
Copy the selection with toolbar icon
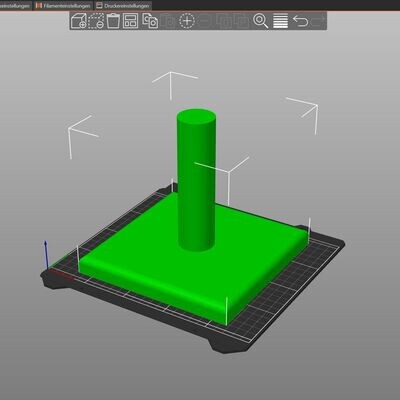[x=150, y=21]
